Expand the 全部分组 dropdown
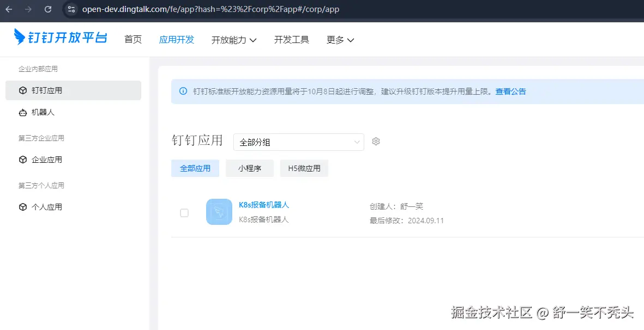The width and height of the screenshot is (644, 330). pyautogui.click(x=299, y=142)
